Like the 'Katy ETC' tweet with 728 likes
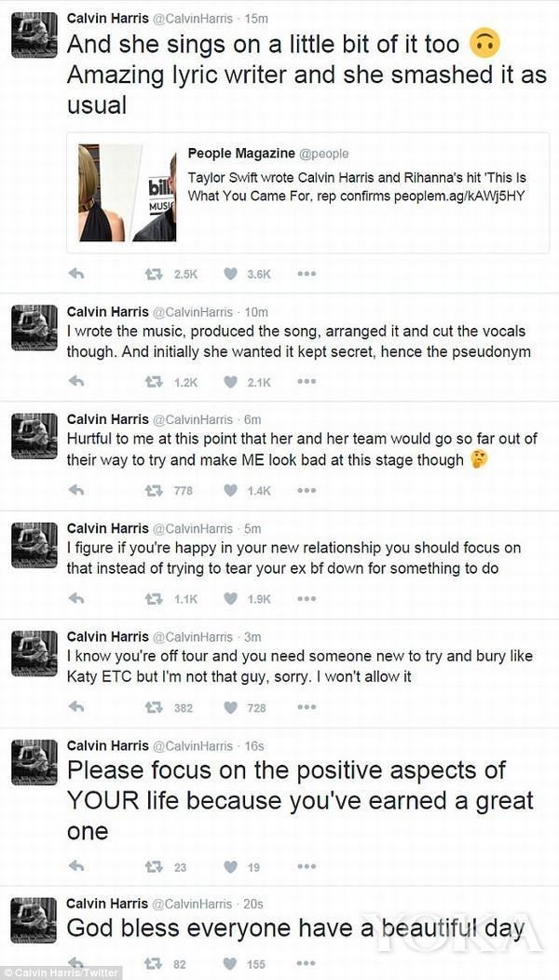 point(231,707)
